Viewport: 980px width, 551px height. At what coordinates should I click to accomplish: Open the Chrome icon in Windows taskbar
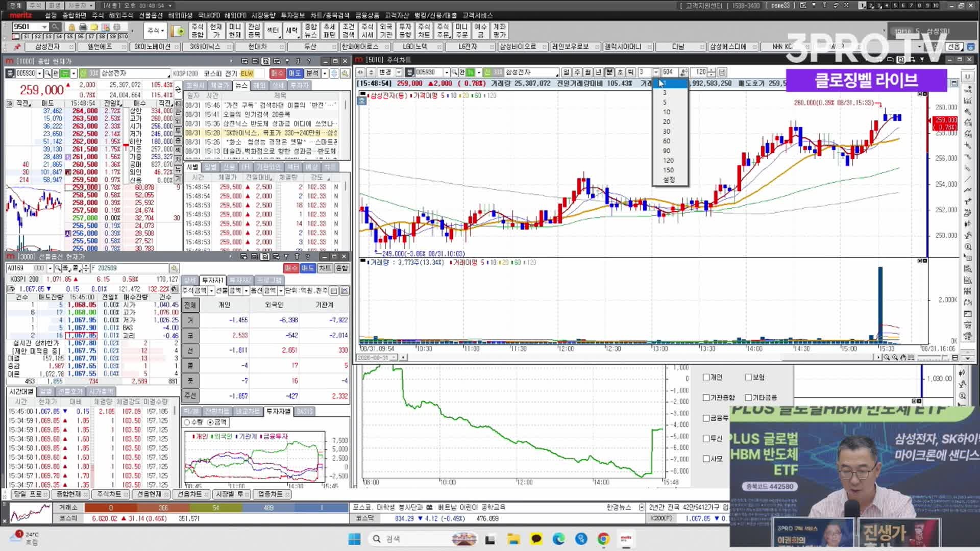(603, 539)
